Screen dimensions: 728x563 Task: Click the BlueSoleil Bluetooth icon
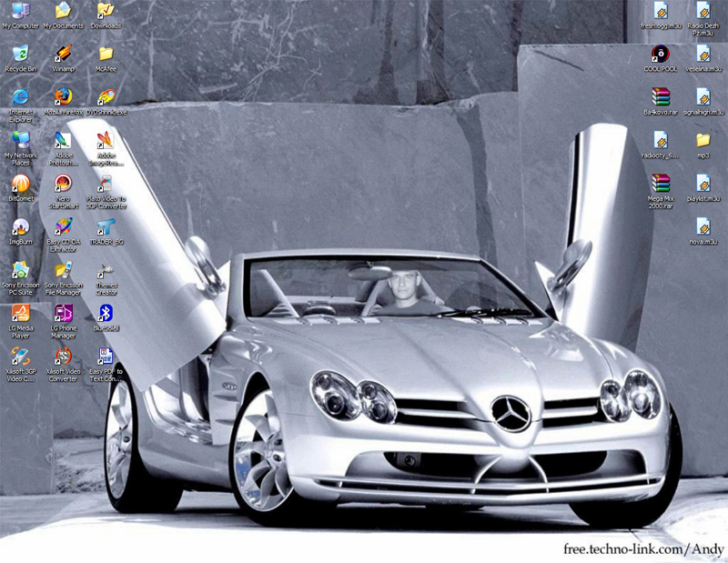click(106, 313)
